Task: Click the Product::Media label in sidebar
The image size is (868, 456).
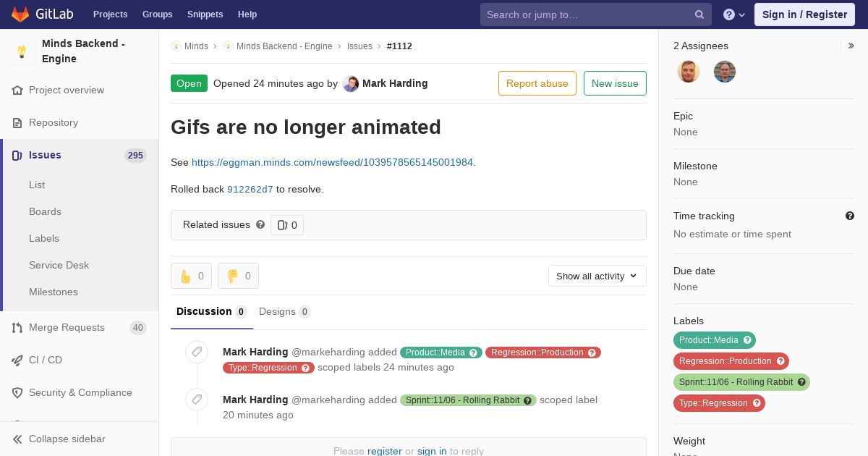Action: 715,340
